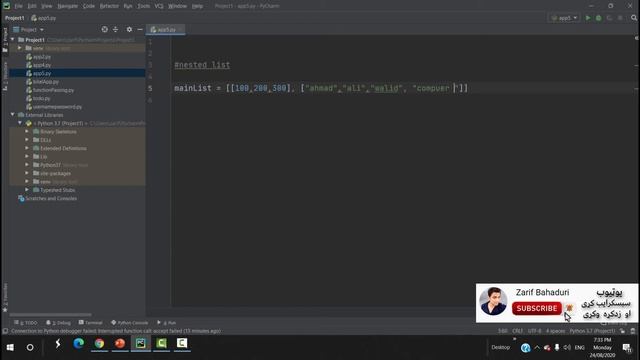Open the notification center icon
The width and height of the screenshot is (640, 360).
coord(627,348)
